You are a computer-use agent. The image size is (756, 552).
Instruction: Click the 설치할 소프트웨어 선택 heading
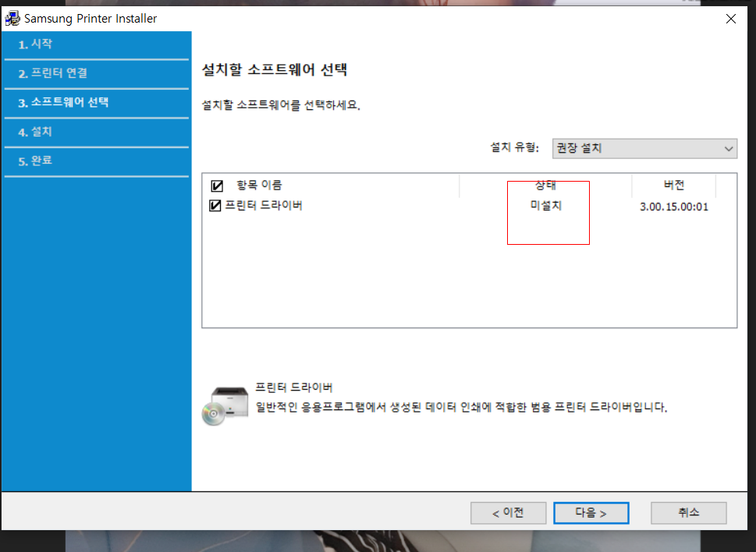pyautogui.click(x=275, y=70)
